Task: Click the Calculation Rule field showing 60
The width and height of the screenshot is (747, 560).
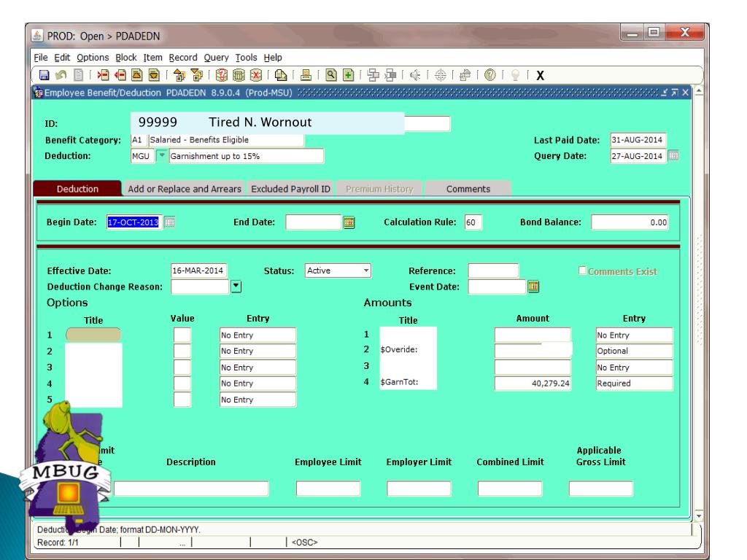Action: pyautogui.click(x=473, y=222)
